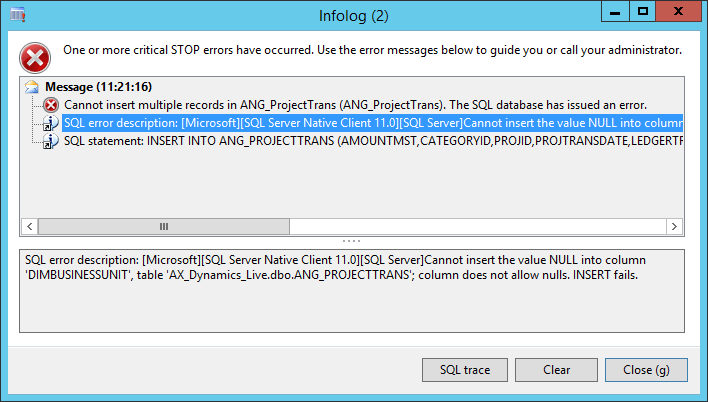Select 'Cannot insert multiple records' message line
The height and width of the screenshot is (402, 708).
pos(355,105)
